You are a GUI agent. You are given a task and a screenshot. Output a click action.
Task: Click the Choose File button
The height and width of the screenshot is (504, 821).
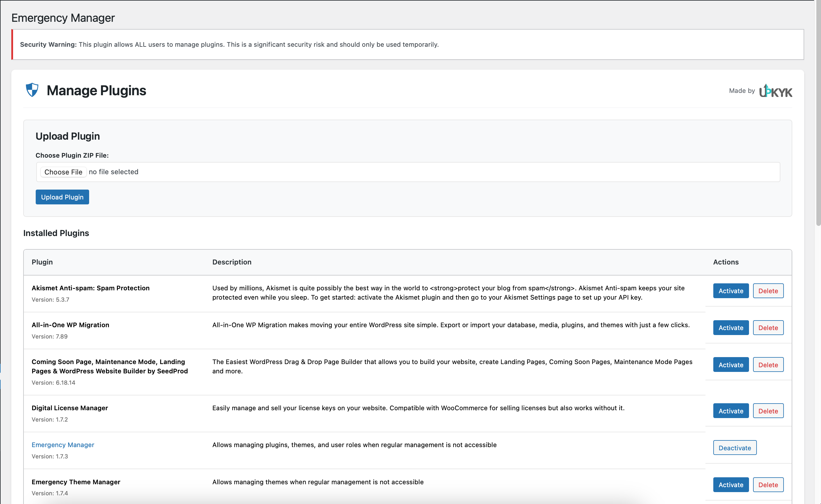tap(63, 172)
